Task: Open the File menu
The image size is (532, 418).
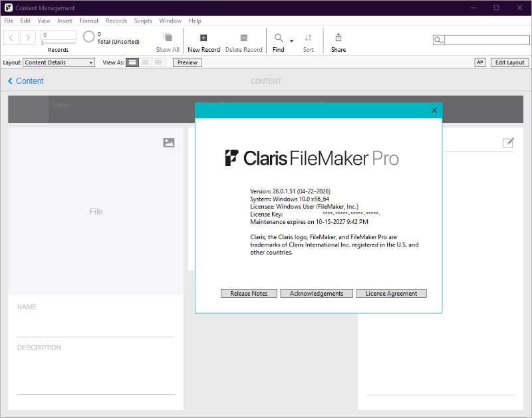Action: pos(9,21)
